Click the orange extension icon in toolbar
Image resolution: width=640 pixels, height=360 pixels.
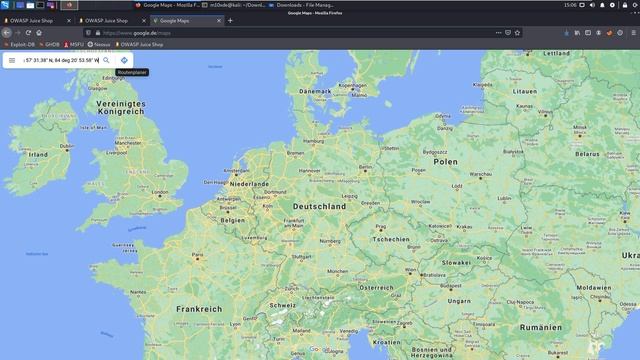(609, 33)
